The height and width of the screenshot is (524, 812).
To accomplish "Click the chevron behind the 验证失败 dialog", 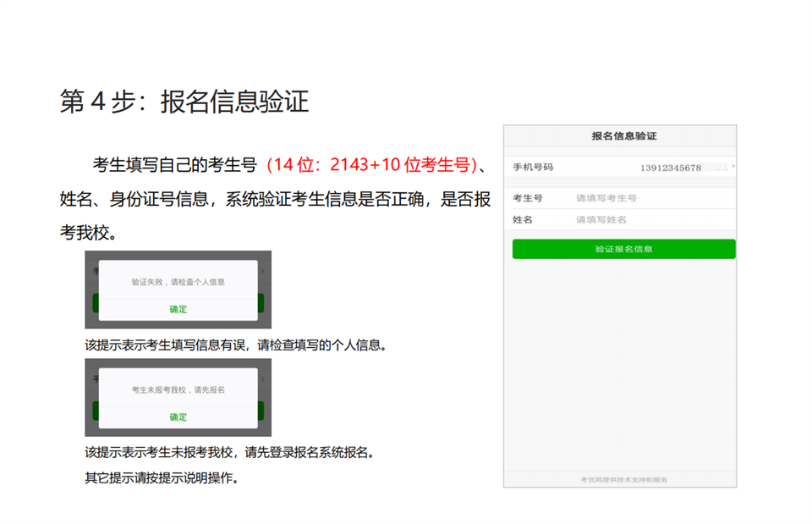I will pos(263,272).
